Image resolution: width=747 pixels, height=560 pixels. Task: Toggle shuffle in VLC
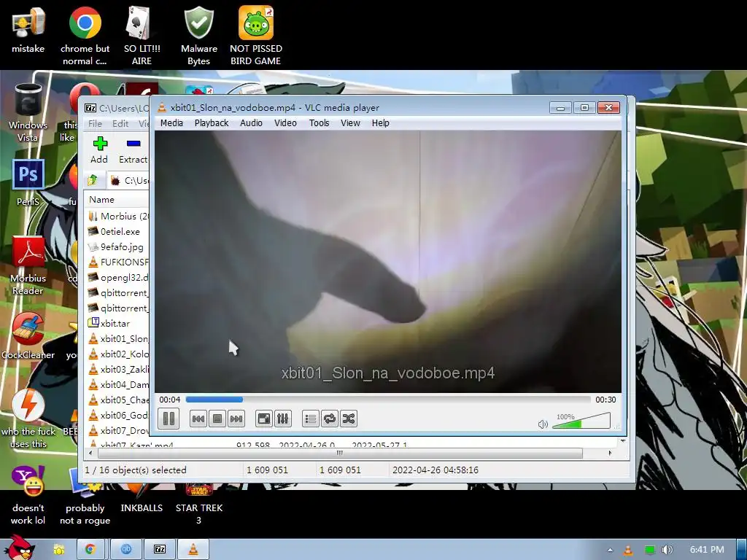(x=349, y=419)
